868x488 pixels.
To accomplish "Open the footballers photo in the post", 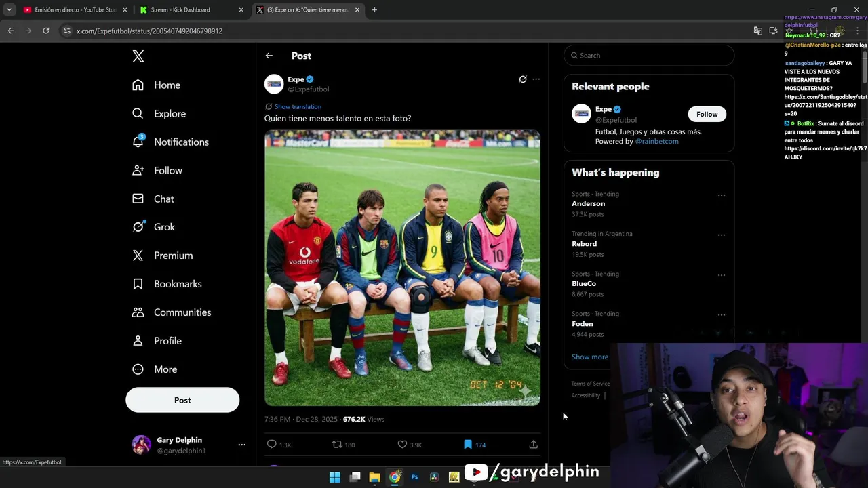I will (402, 268).
